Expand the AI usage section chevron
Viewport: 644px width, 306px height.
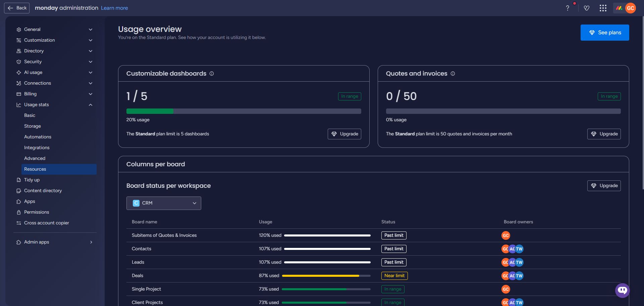(x=91, y=73)
